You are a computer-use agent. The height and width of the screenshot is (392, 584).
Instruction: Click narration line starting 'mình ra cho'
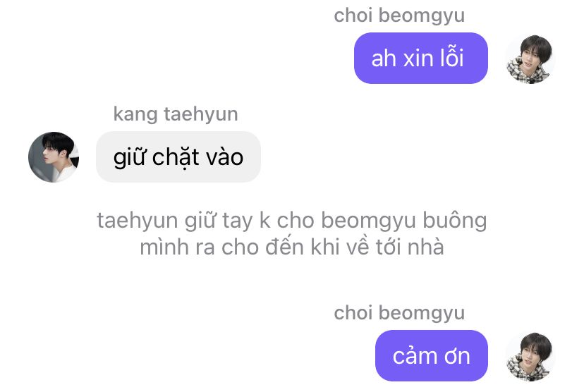292,247
